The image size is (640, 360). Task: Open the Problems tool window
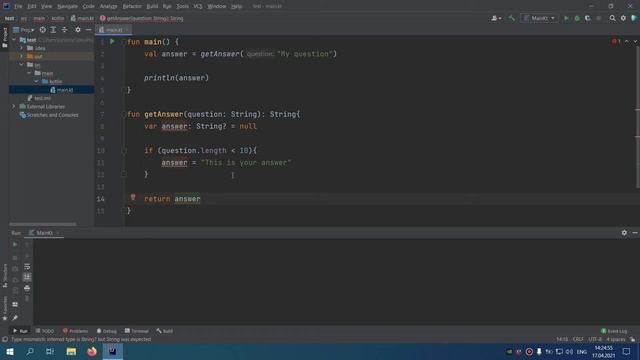click(76, 331)
